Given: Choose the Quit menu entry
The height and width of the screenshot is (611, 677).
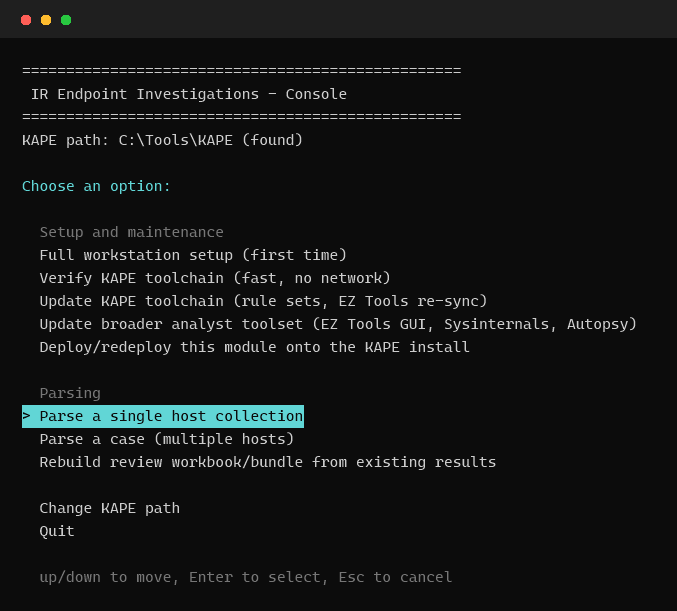Looking at the screenshot, I should (x=57, y=531).
